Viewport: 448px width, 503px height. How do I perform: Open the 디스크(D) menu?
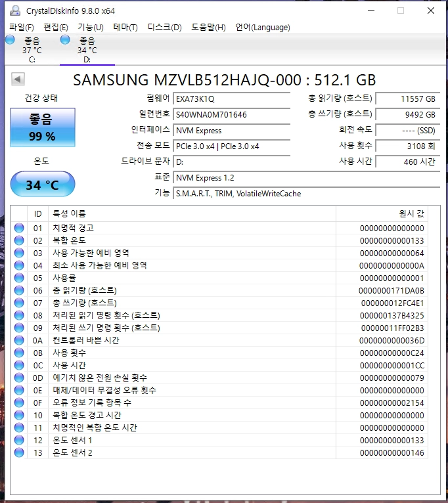[165, 28]
